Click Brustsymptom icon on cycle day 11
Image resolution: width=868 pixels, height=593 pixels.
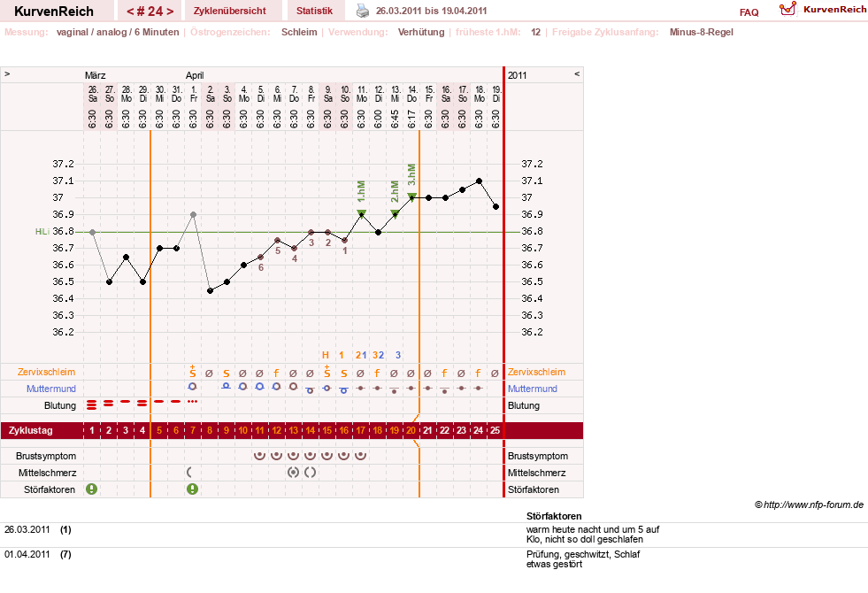click(259, 456)
